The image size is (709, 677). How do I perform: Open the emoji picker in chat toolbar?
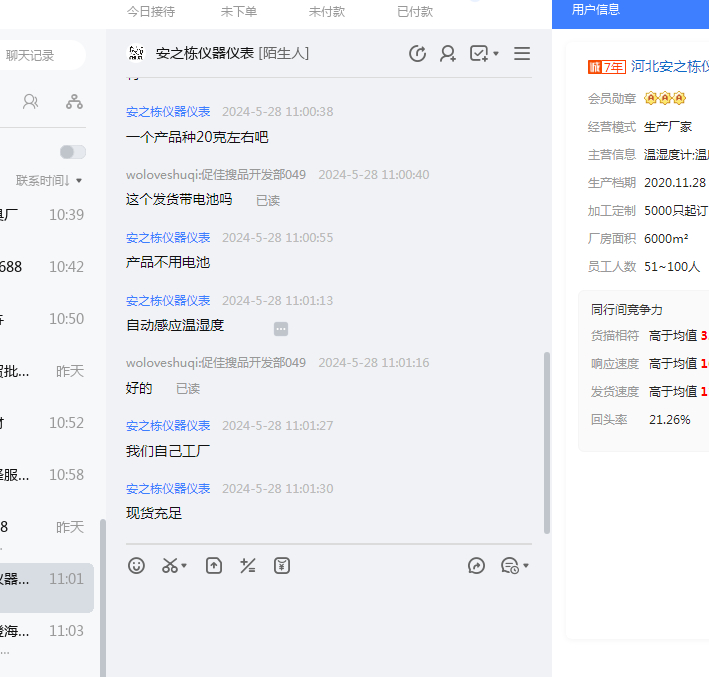click(x=137, y=566)
